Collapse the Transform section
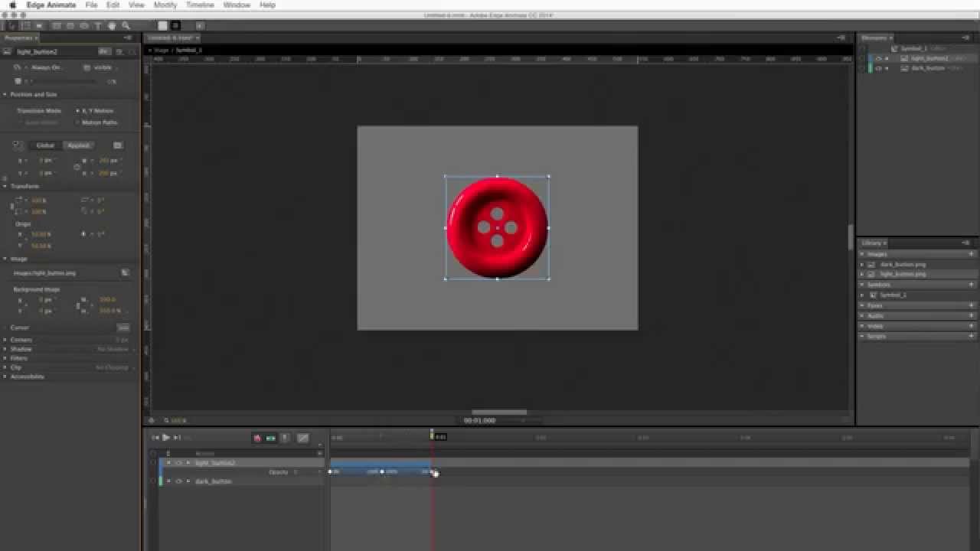The height and width of the screenshot is (551, 980). (5, 186)
